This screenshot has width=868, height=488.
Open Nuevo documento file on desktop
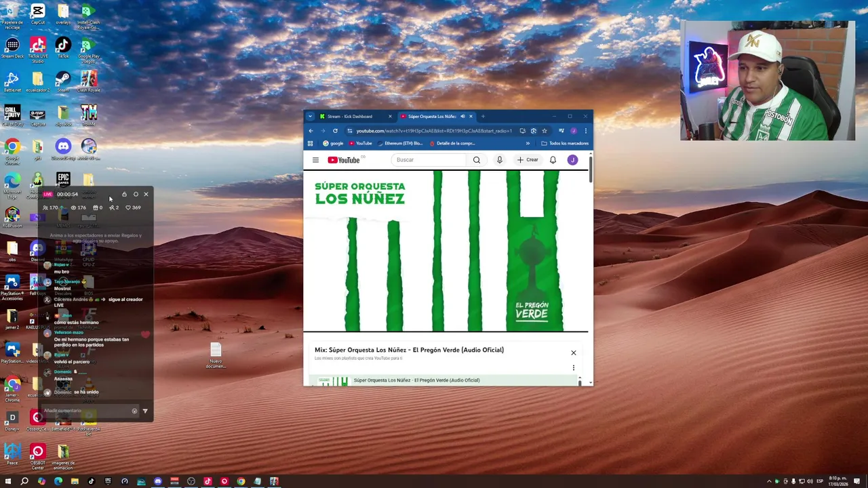point(216,355)
